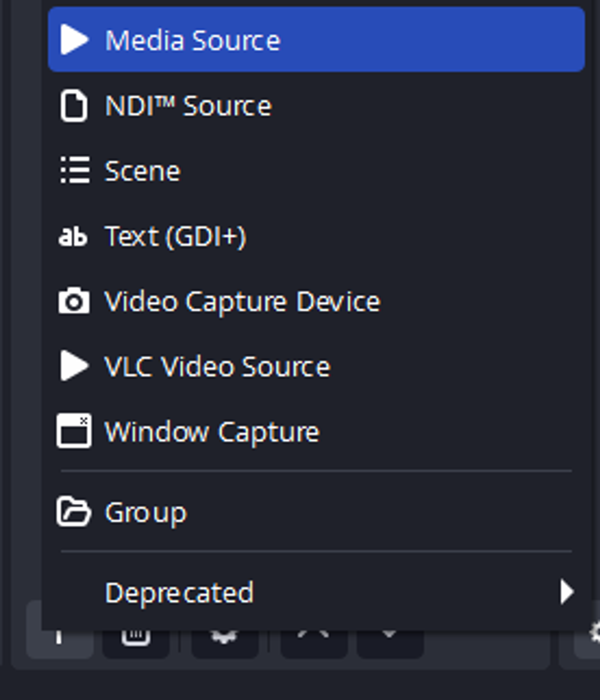Add a Scene source
600x700 pixels.
point(316,170)
